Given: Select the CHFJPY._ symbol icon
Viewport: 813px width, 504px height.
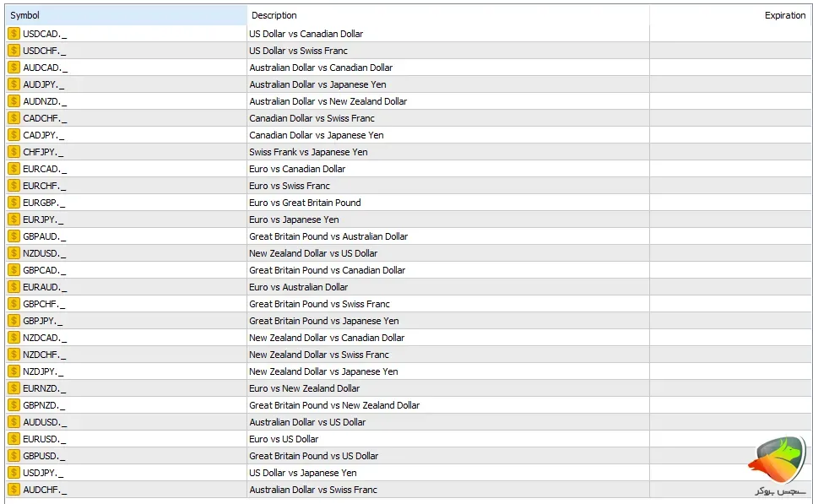Looking at the screenshot, I should 14,152.
